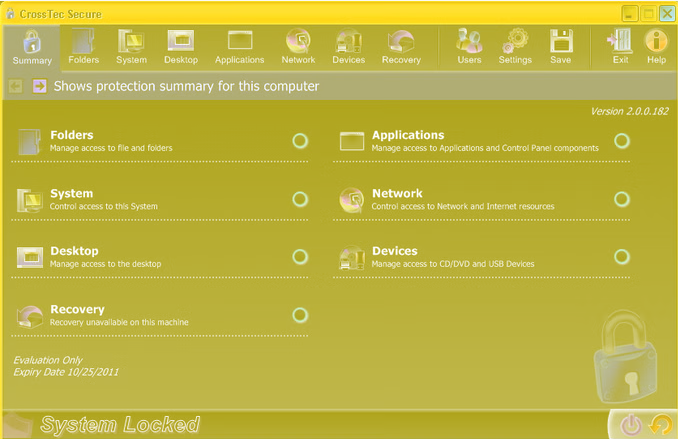This screenshot has width=678, height=439.
Task: Select System in the top toolbar
Action: [x=131, y=47]
